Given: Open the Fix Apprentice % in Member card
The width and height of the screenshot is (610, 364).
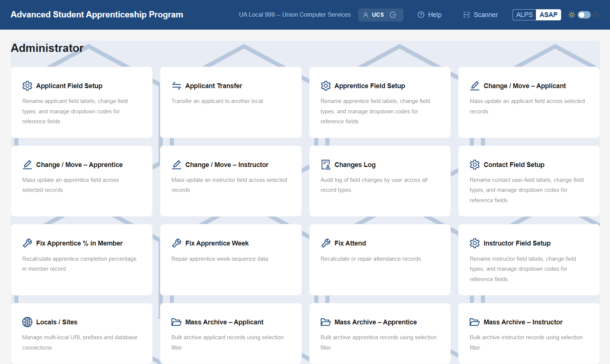Looking at the screenshot, I should click(82, 260).
